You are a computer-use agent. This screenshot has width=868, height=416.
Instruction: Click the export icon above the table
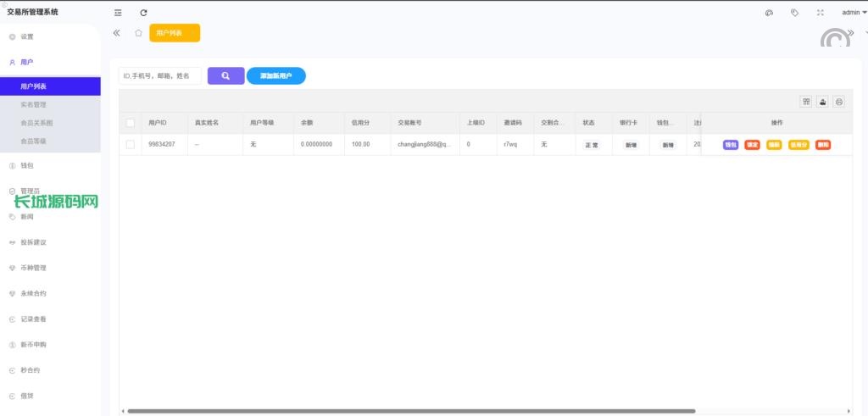822,102
